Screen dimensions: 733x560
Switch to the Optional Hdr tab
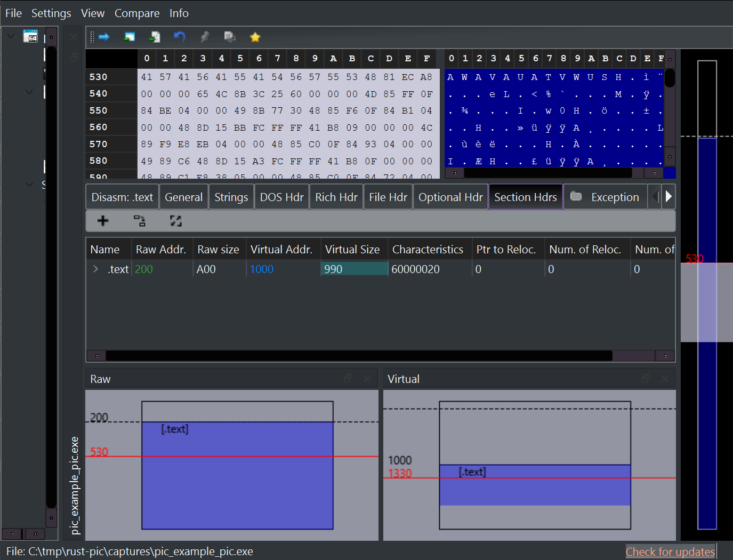450,197
